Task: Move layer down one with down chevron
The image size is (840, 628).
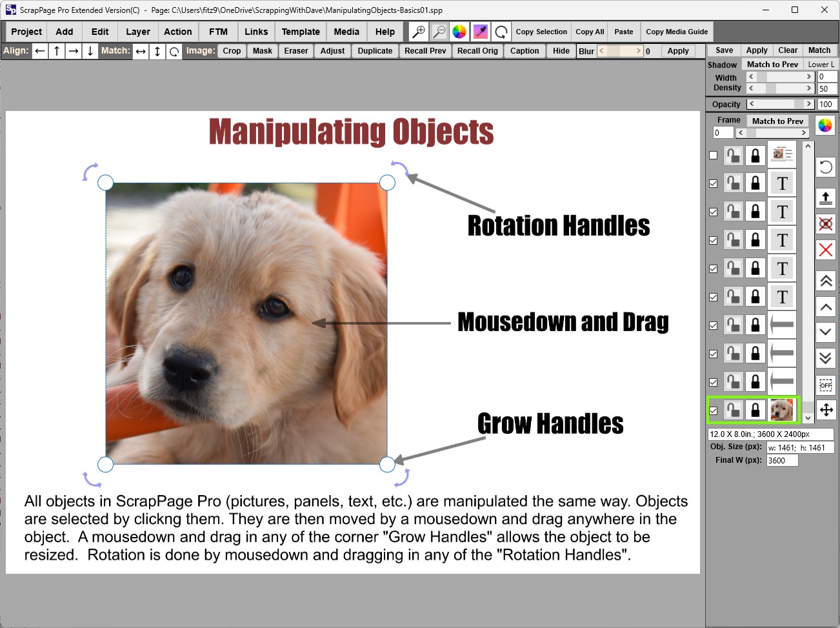Action: (x=826, y=332)
